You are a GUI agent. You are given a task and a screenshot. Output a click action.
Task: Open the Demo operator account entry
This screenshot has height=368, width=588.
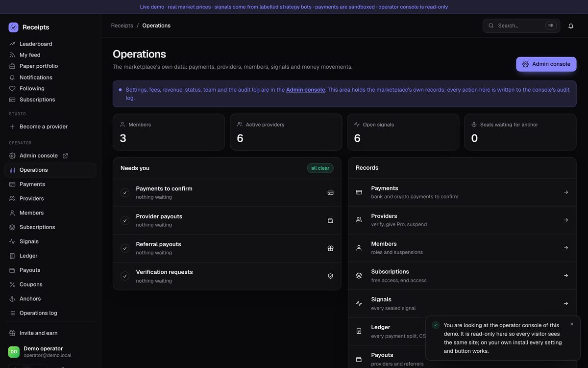coord(50,352)
